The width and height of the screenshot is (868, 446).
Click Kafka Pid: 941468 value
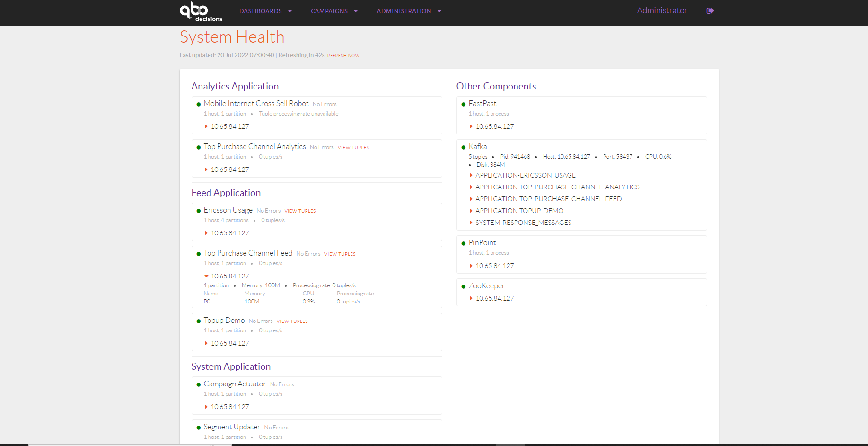[x=515, y=157]
